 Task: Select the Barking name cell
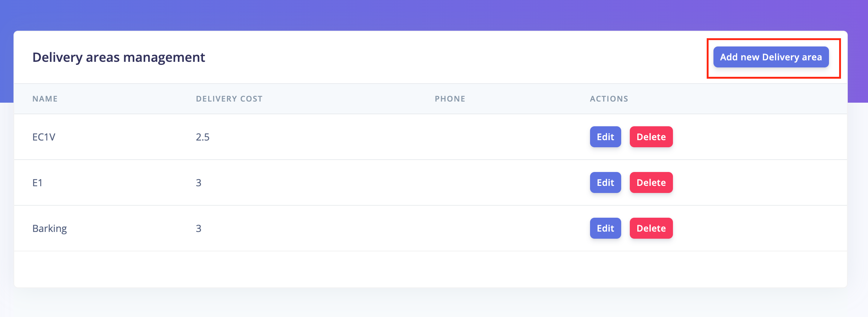pos(50,229)
